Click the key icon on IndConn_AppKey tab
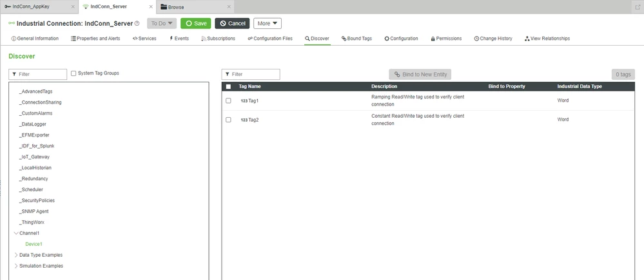 [8, 7]
